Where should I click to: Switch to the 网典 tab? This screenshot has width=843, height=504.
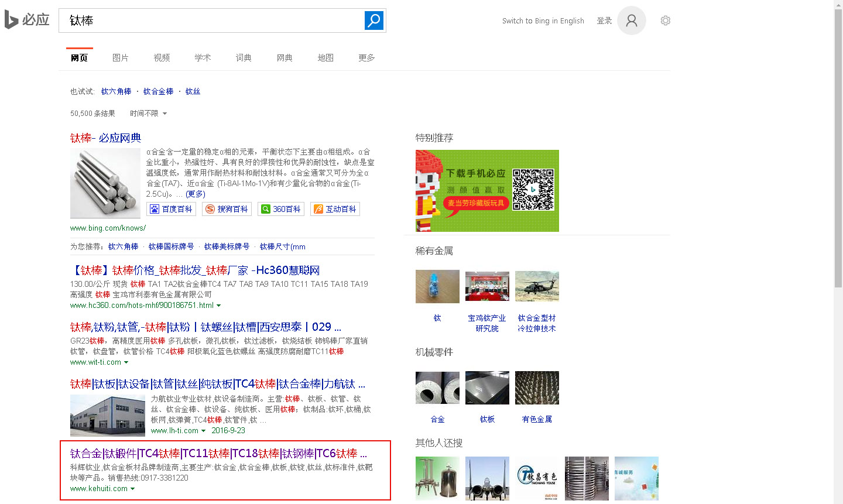(x=285, y=57)
